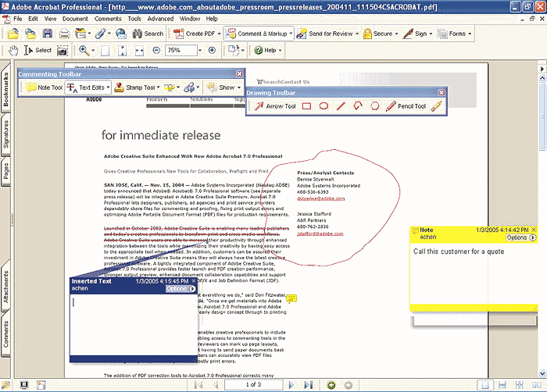Set Fit Width view
Image resolution: width=547 pixels, height=392 pixels.
[x=139, y=51]
